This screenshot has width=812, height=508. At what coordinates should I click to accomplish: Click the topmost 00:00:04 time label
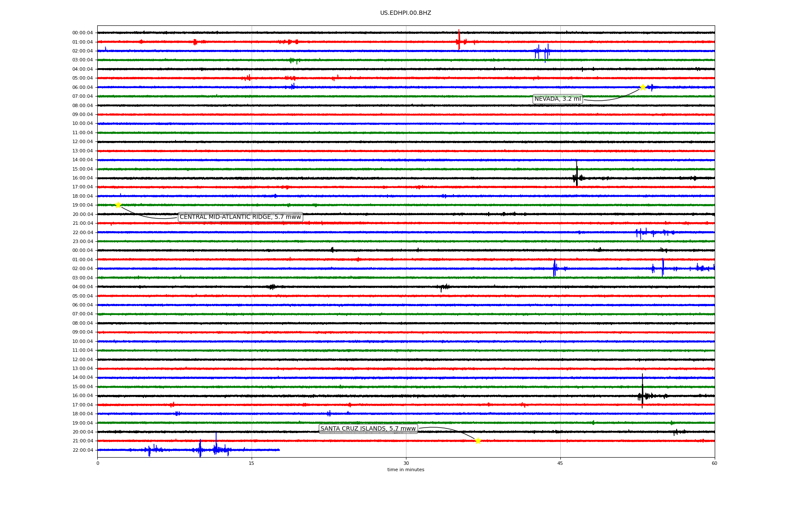coord(82,33)
